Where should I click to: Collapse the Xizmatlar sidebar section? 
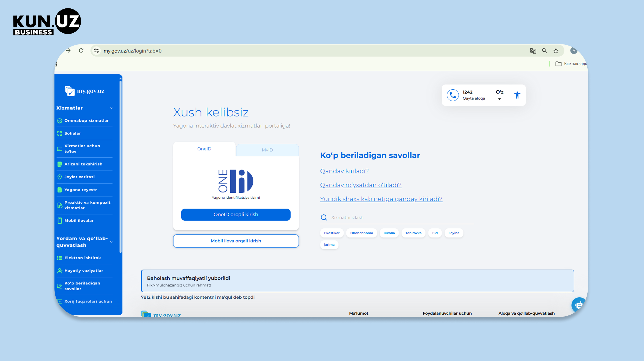111,108
